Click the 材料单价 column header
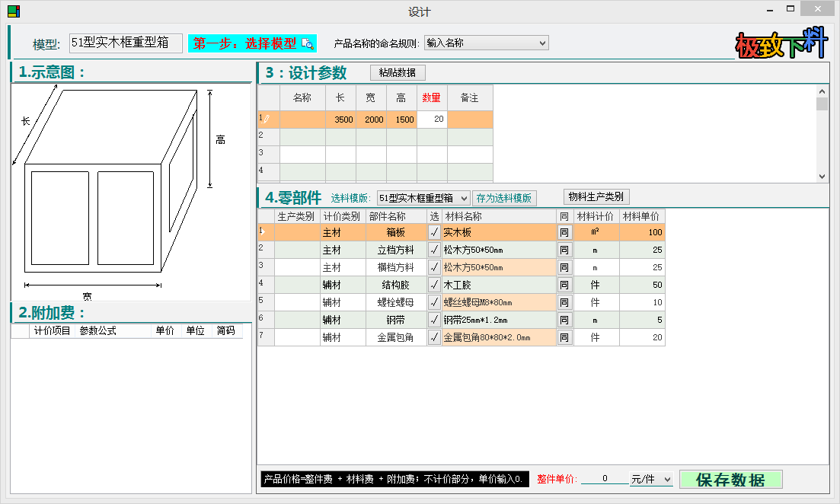This screenshot has height=504, width=840. click(642, 217)
